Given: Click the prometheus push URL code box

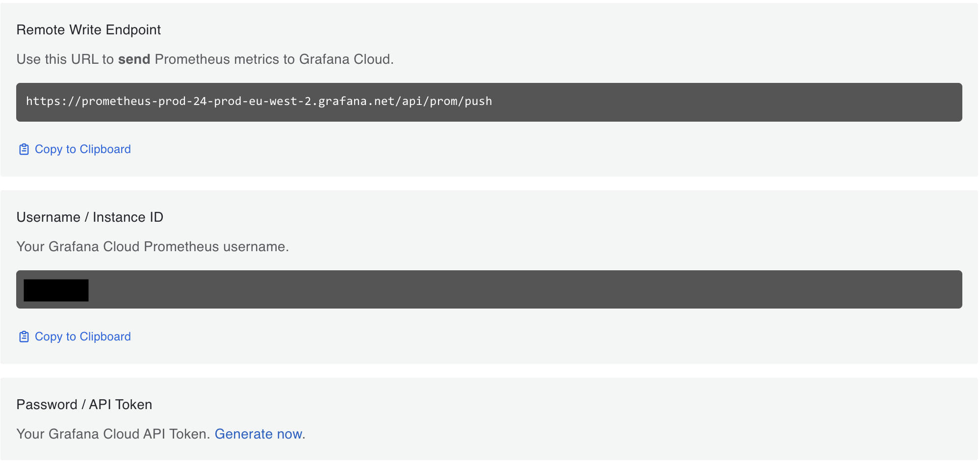Looking at the screenshot, I should [x=489, y=102].
